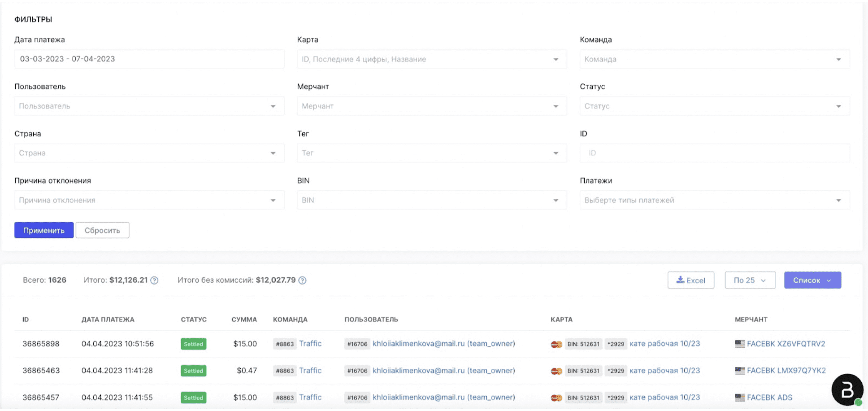Viewport: 868px width, 411px height.
Task: Expand the Мерчант filter dropdown
Action: tap(432, 106)
